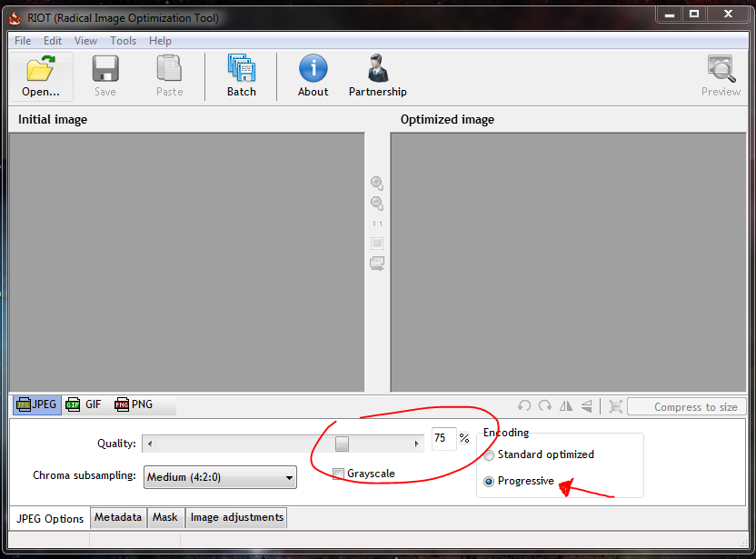Click the Quality slider thumb

click(342, 444)
